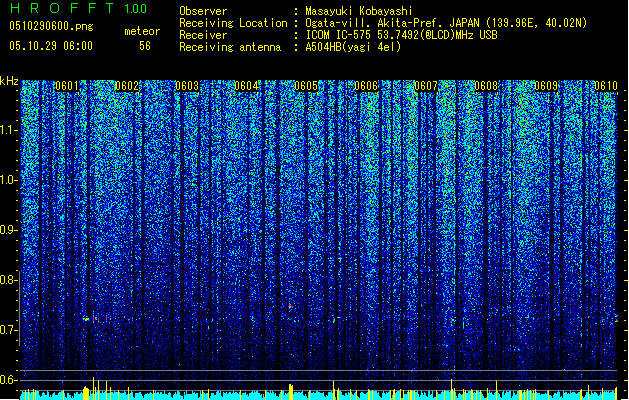
Task: Click the 0603 time marker
Action: (187, 86)
